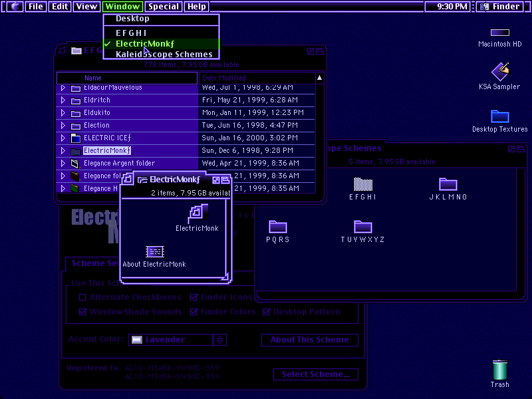
Task: Click the Finder application menu icon
Action: (x=485, y=7)
